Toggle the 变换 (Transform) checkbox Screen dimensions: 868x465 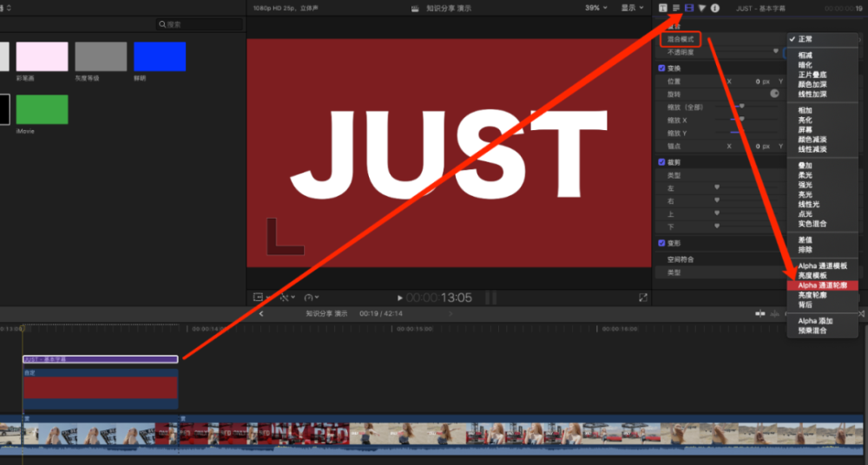(x=661, y=68)
